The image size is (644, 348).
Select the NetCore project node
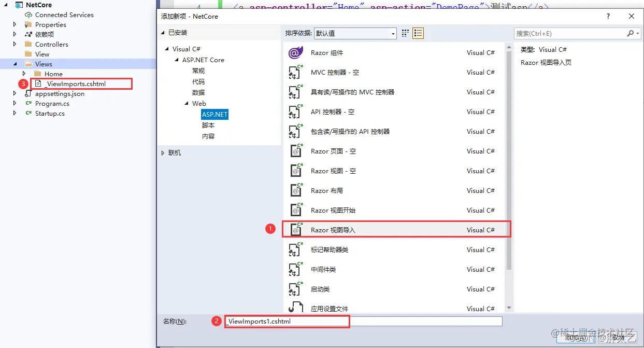tap(39, 5)
